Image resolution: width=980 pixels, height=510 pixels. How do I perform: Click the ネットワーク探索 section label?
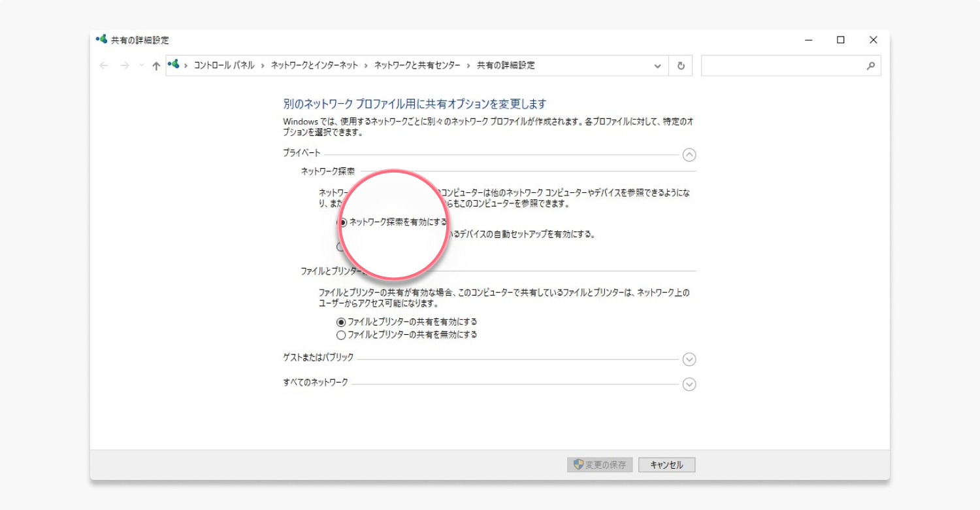click(328, 171)
